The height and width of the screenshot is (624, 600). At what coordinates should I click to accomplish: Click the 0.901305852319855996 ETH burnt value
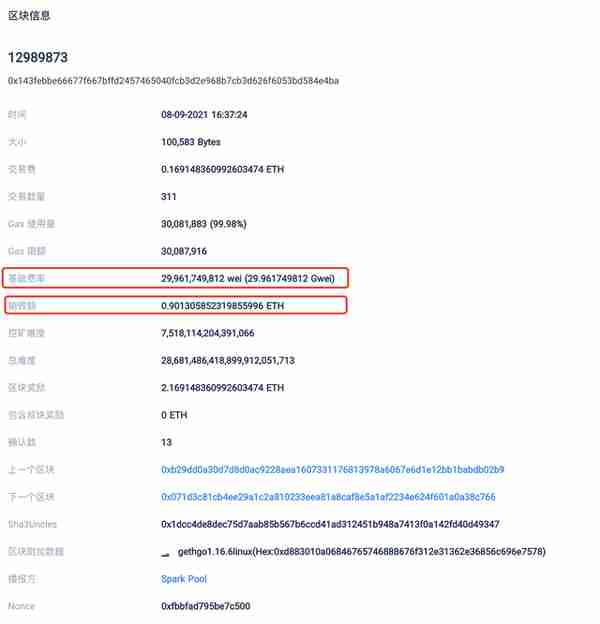(x=222, y=306)
